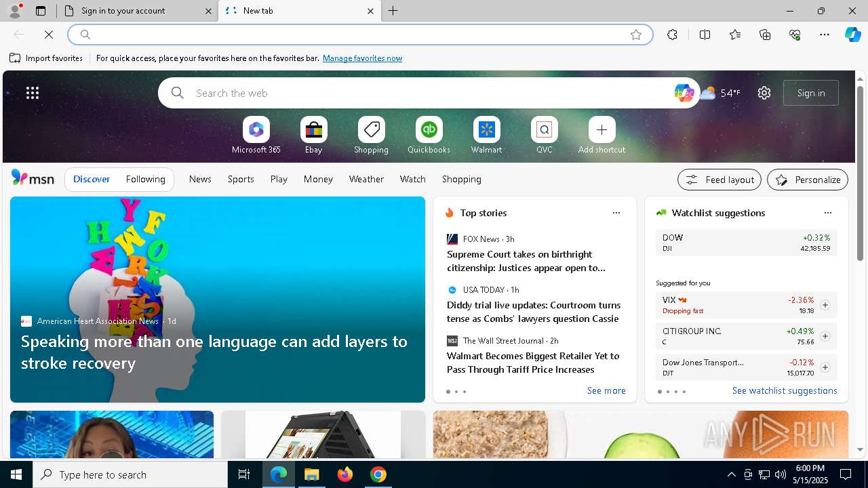Open Watchlist suggestions more options menu
Screen dimensions: 868x488
point(827,213)
